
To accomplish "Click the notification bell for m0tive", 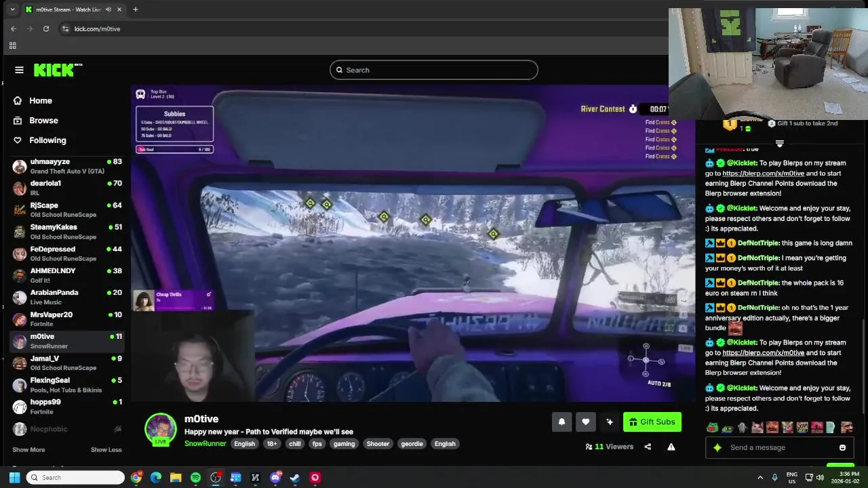I will click(x=561, y=422).
